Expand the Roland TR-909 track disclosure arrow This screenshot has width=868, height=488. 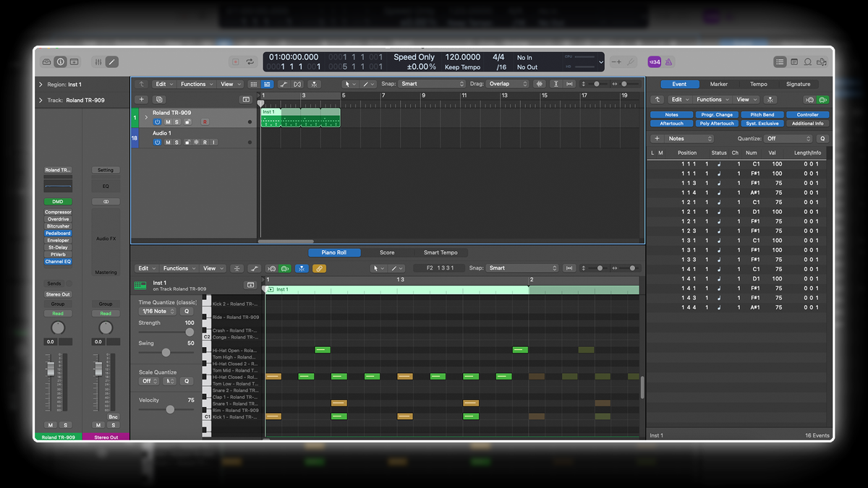tap(146, 116)
